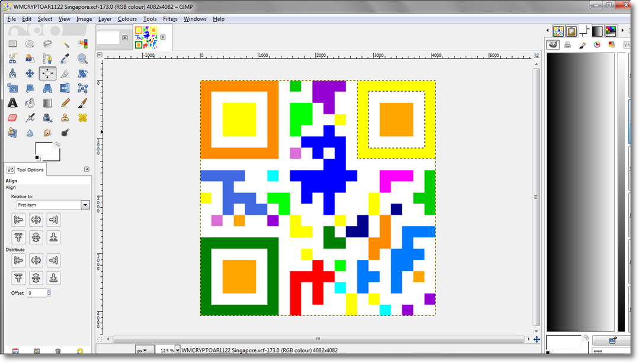Image resolution: width=640 pixels, height=364 pixels.
Task: Select the Dodge/Burn tool
Action: tap(65, 133)
